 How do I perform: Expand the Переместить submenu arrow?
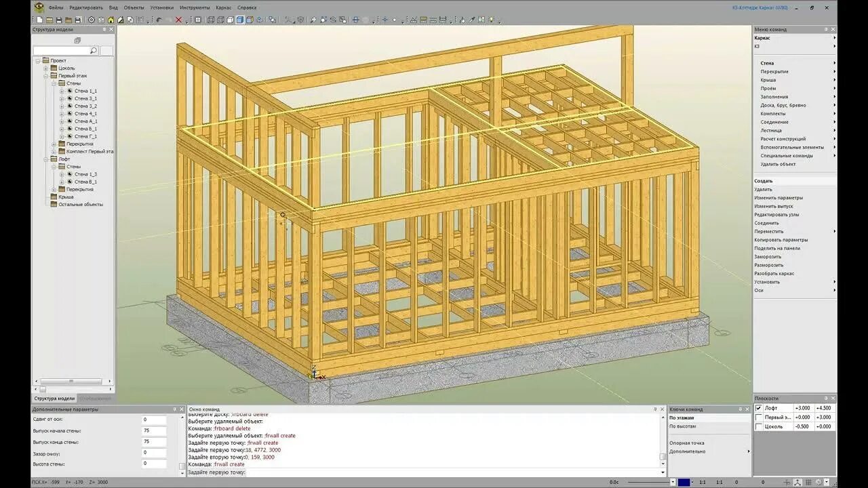(835, 231)
